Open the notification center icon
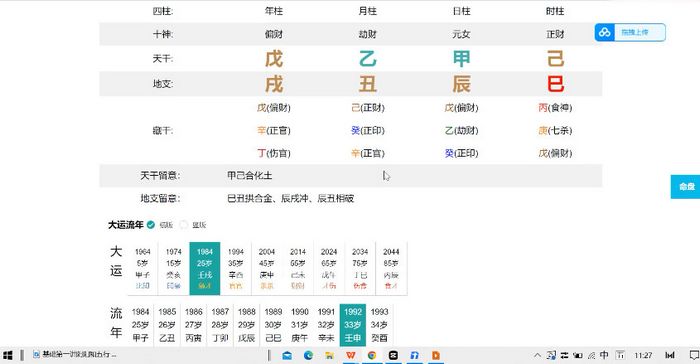 (x=694, y=356)
